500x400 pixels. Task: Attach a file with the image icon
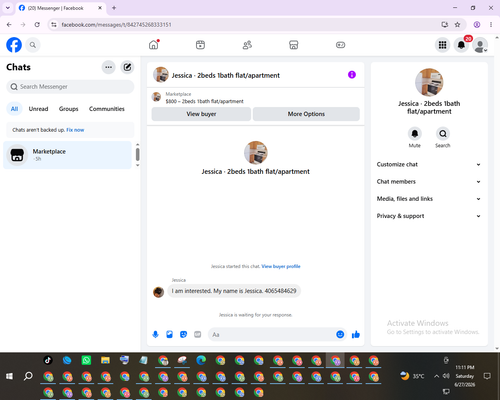click(169, 334)
